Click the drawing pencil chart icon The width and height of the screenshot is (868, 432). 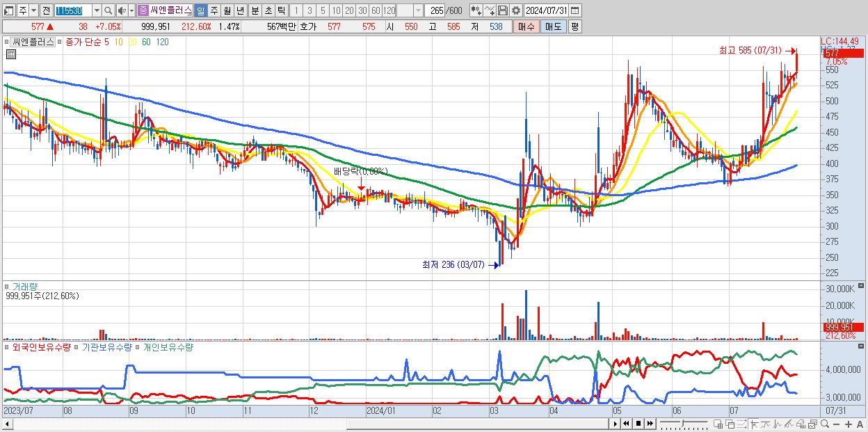pos(789,424)
